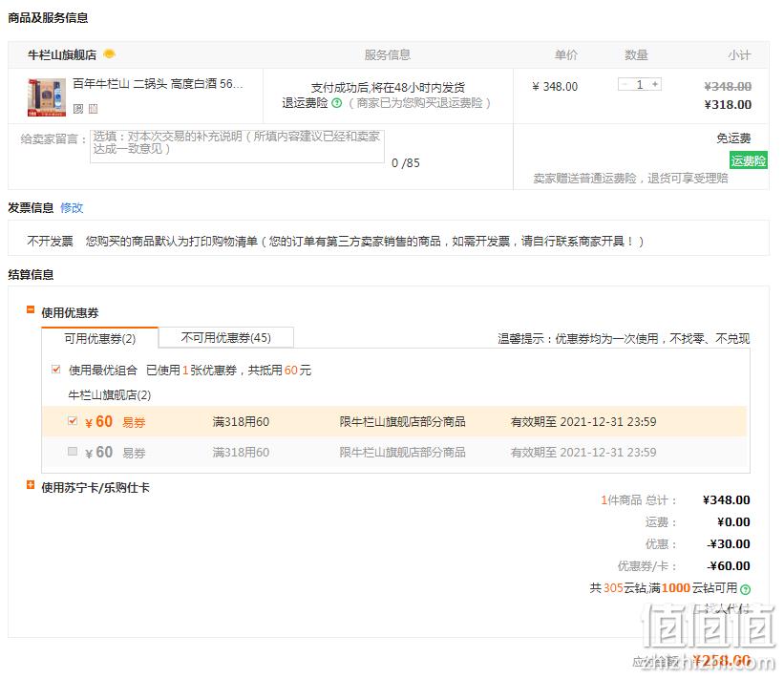Click the quantity field showing 1
784x679 pixels.
640,84
